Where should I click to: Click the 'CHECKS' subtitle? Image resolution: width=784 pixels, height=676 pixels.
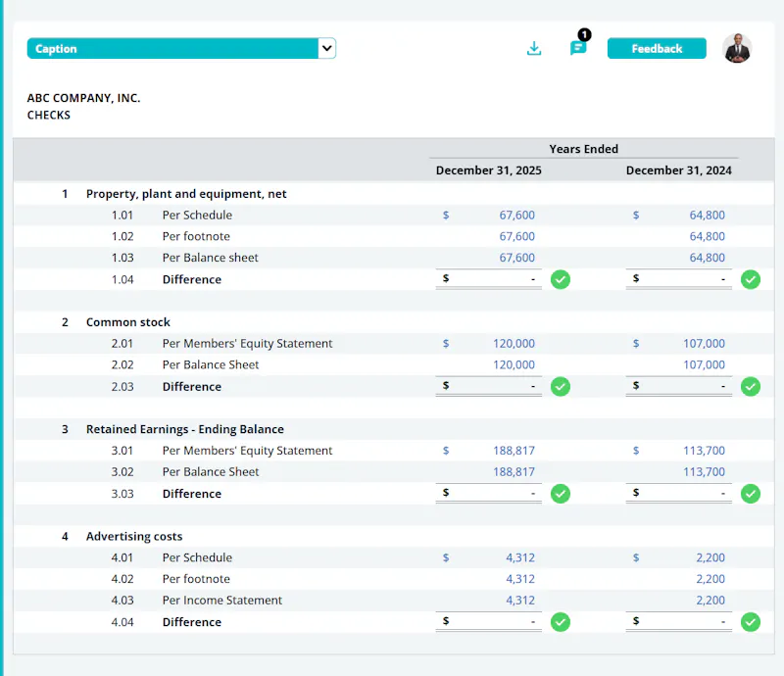coord(48,115)
